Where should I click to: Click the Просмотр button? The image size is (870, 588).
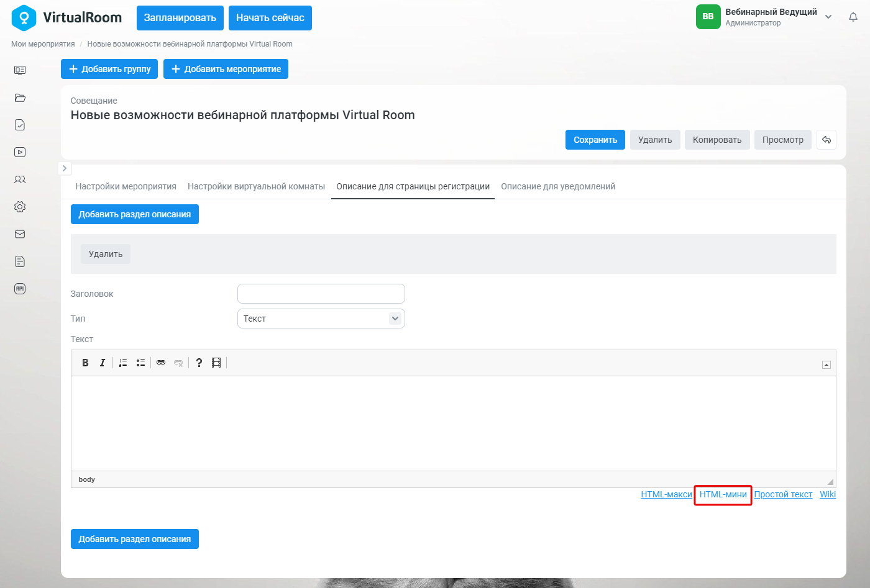tap(783, 140)
